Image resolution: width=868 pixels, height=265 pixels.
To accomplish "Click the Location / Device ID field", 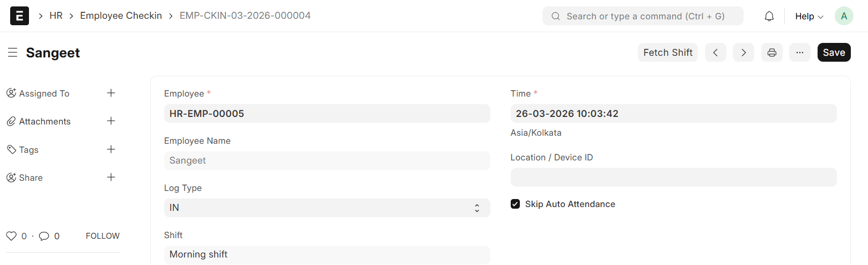I will pyautogui.click(x=673, y=178).
